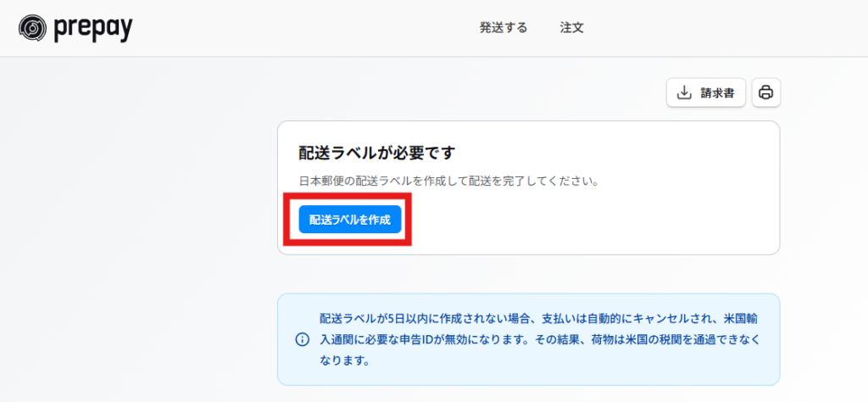Open the 注文 menu item

pyautogui.click(x=572, y=28)
